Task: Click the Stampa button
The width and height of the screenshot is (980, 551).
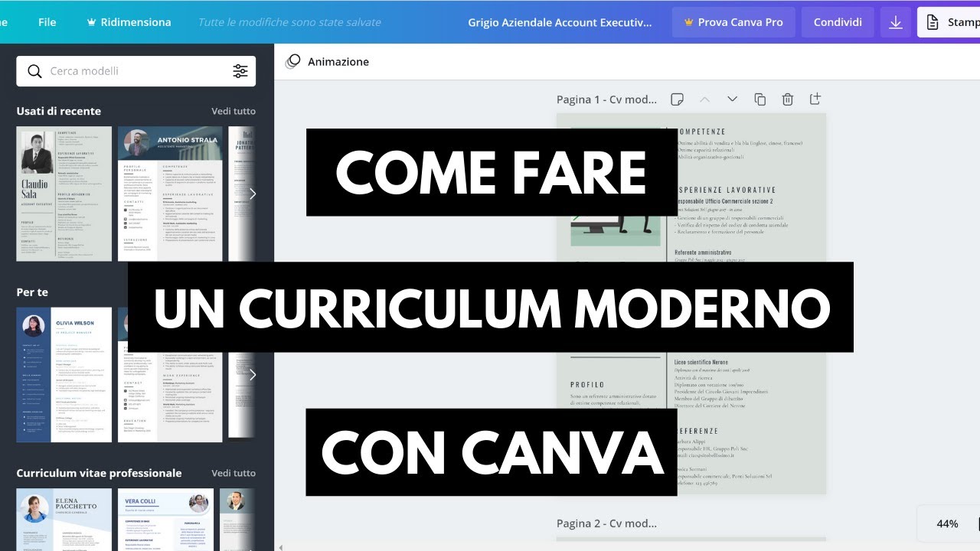Action: click(x=949, y=22)
